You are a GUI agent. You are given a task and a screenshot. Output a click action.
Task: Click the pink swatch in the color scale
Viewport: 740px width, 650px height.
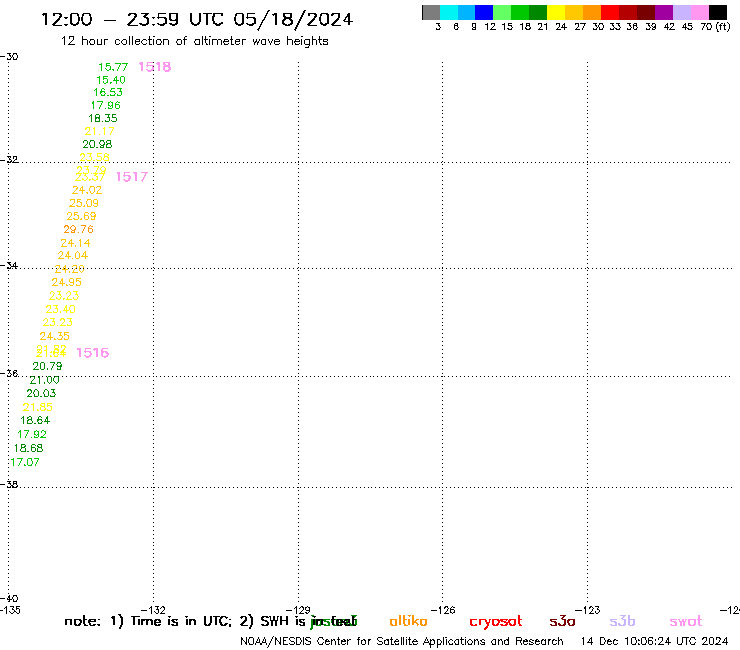coord(700,12)
